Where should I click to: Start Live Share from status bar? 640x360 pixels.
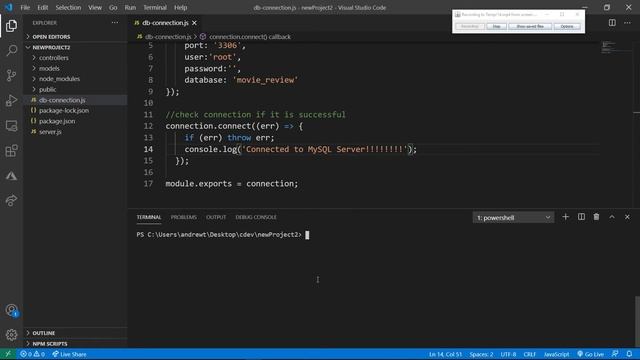coord(69,354)
